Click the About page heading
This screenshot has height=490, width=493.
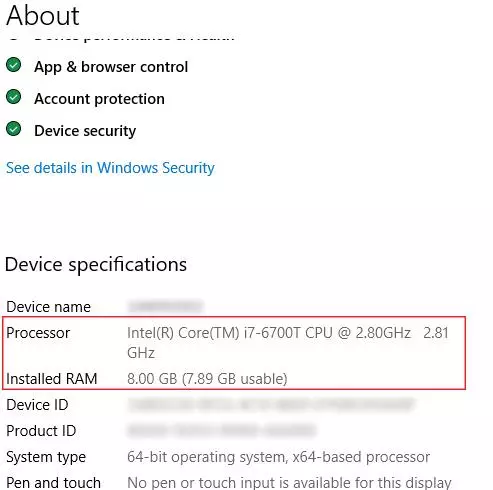[43, 16]
